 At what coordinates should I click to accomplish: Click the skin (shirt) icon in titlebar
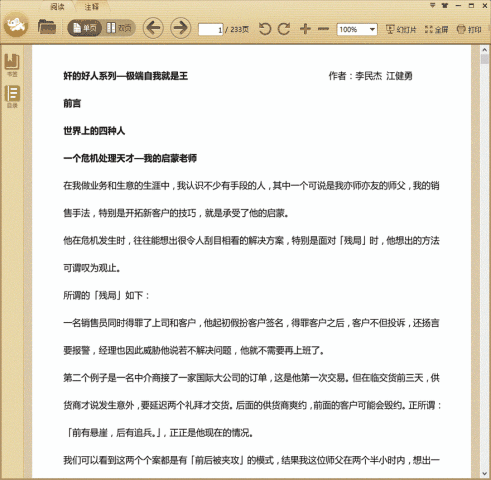(x=445, y=6)
